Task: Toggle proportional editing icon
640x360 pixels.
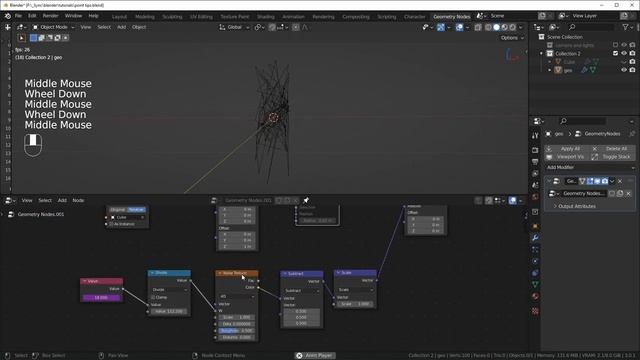Action: [x=296, y=27]
